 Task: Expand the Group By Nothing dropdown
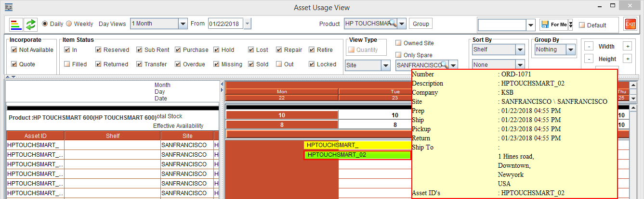(x=570, y=50)
